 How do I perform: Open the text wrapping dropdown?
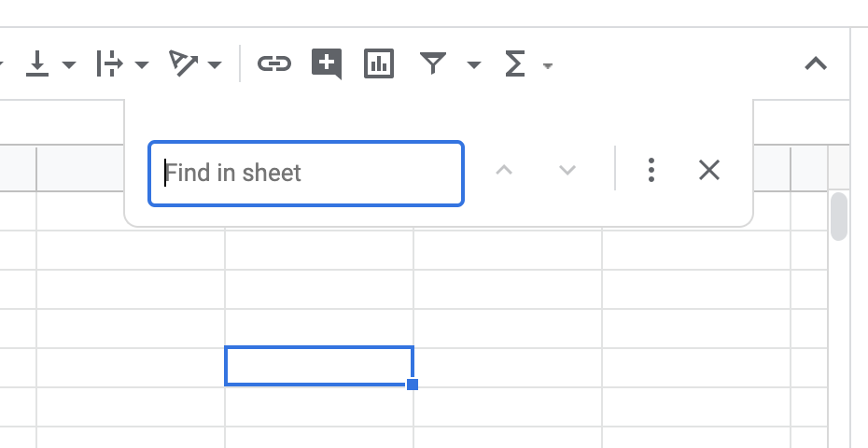[142, 65]
